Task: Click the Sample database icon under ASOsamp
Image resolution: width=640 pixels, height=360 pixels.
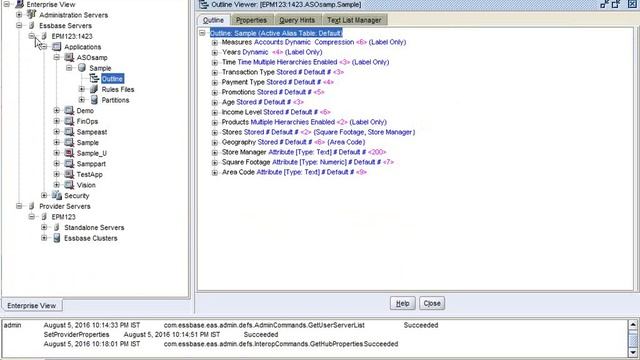Action: click(x=82, y=68)
